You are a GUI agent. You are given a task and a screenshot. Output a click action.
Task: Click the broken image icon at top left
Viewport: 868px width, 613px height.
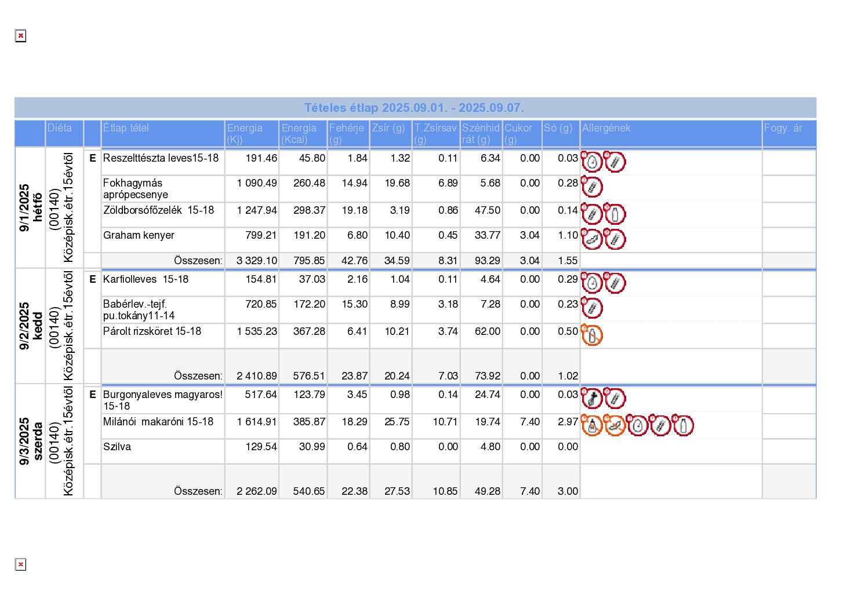coord(20,36)
